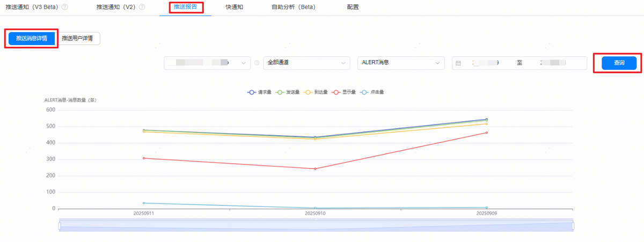Hide the 点击量 series via legend
This screenshot has height=242, width=644.
coord(372,92)
